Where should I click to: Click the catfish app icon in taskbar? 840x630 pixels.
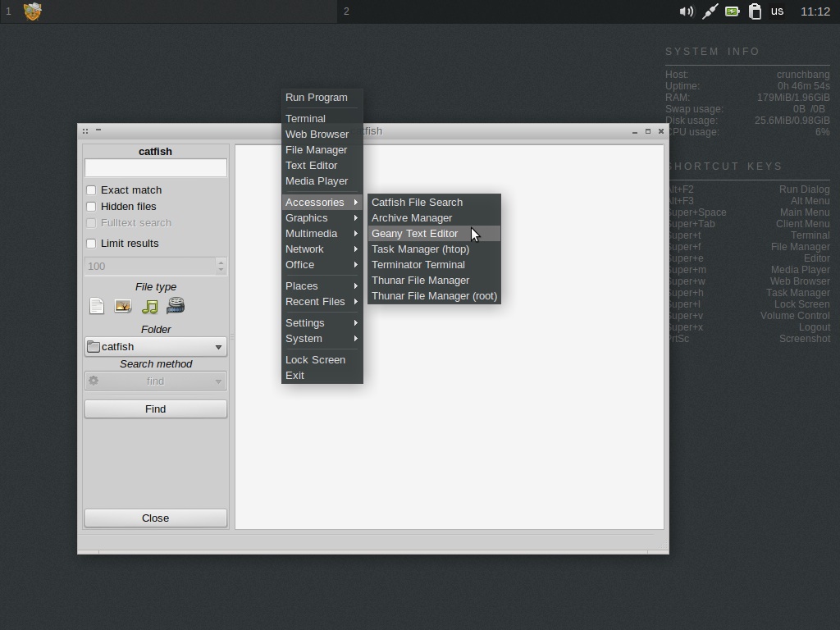pos(33,11)
